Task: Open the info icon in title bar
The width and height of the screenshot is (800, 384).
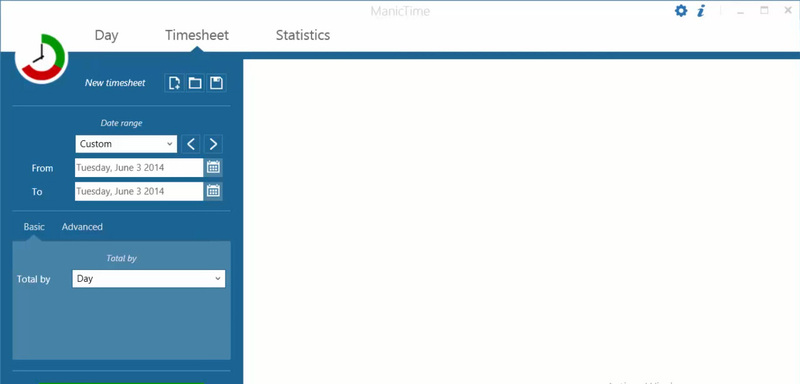Action: (701, 11)
